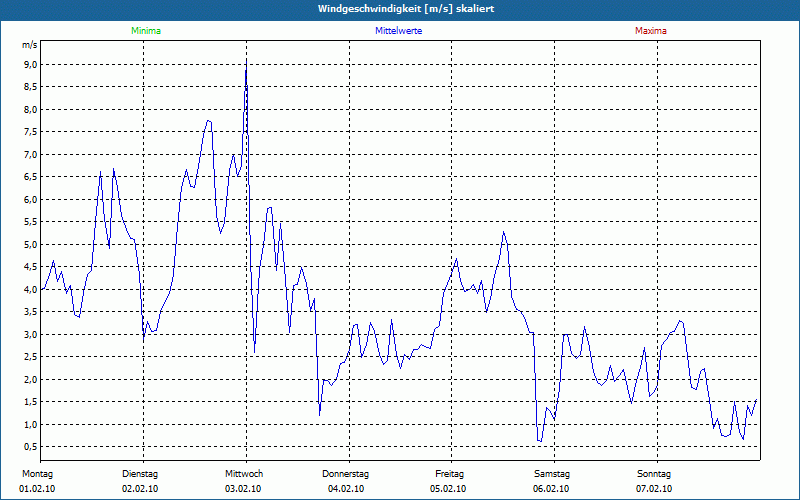Click the 5,0 y-axis label
Viewport: 800px width, 500px height.
point(31,244)
